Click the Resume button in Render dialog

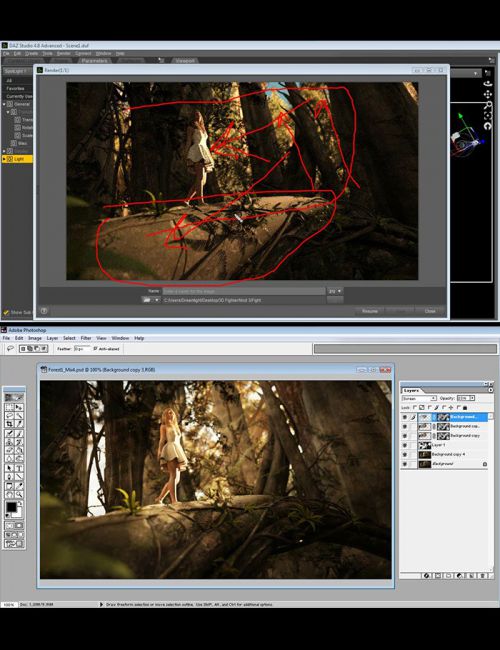[x=370, y=310]
